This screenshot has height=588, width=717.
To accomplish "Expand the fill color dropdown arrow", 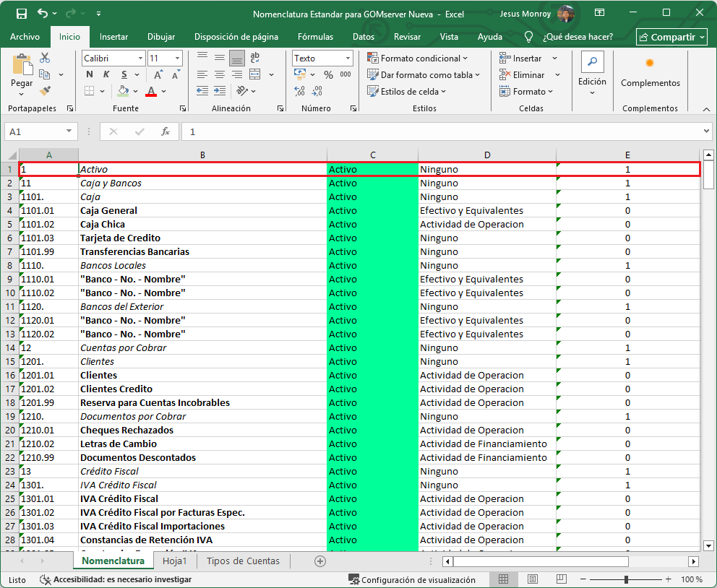I will pyautogui.click(x=134, y=91).
